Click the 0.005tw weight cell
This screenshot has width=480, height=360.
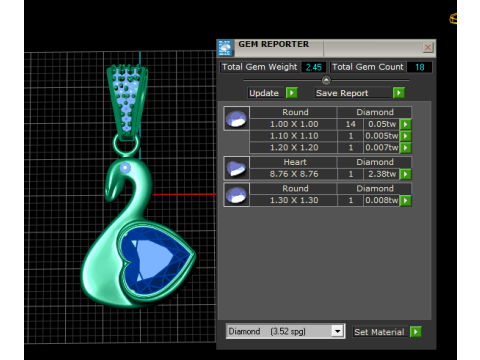tap(382, 136)
